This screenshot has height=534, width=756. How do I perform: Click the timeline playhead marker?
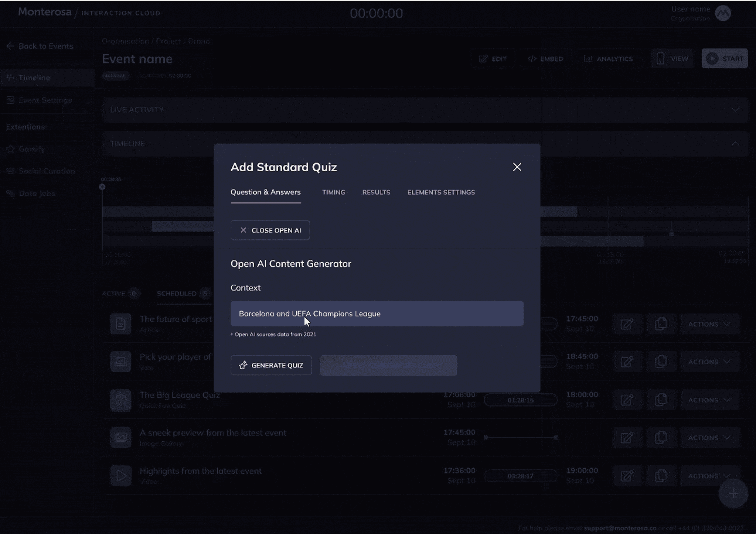tap(102, 187)
